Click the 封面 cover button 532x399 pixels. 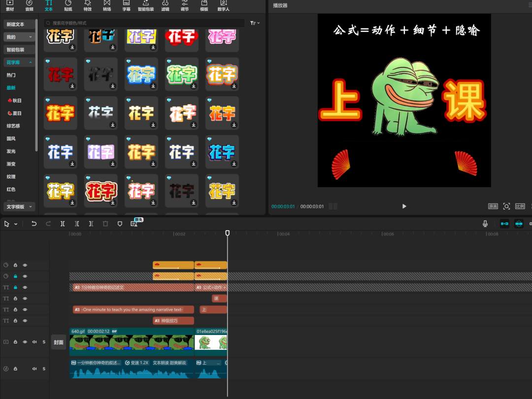tap(59, 342)
